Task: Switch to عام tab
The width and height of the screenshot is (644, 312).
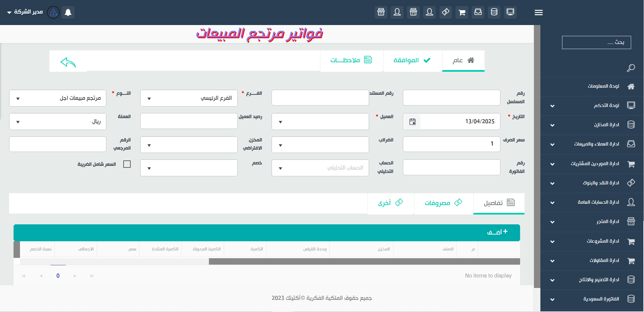Action: click(463, 61)
